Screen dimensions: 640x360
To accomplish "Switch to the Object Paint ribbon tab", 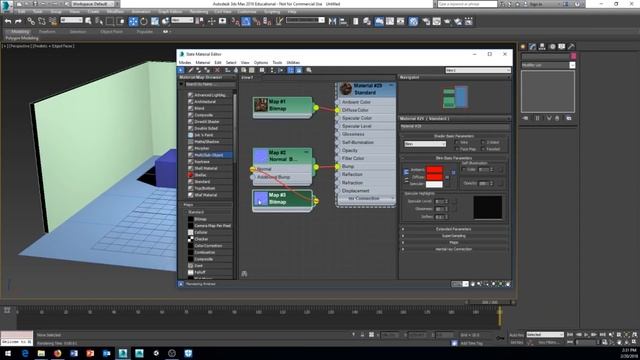I will click(x=111, y=31).
